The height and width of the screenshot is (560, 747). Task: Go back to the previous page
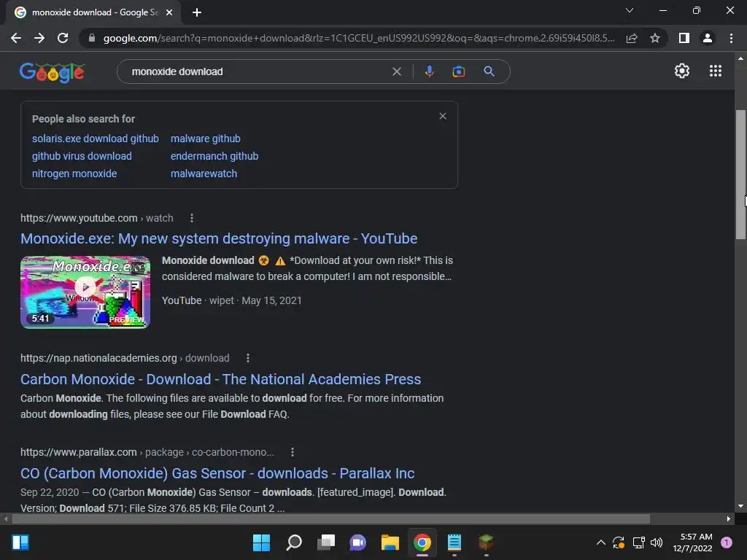pos(16,38)
